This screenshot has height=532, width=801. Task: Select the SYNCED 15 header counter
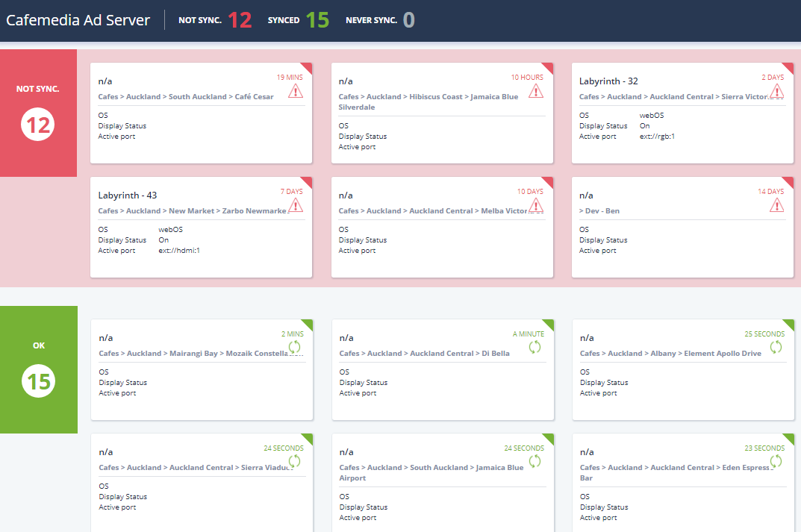(299, 20)
